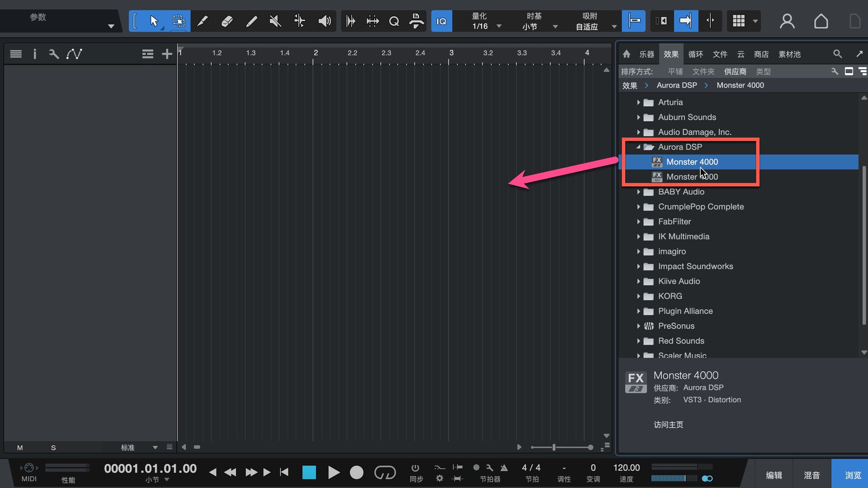Select the AU Monster 4000 plugin
The width and height of the screenshot is (868, 488).
[x=739, y=177]
